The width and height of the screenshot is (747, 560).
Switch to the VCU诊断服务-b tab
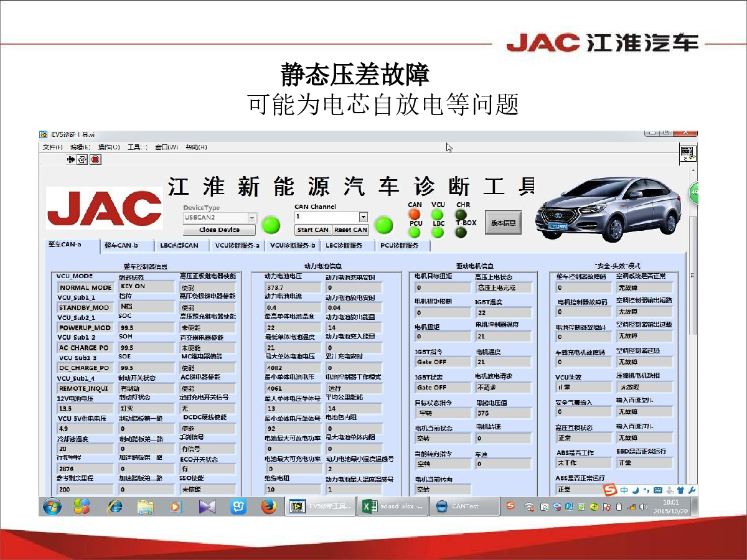291,246
